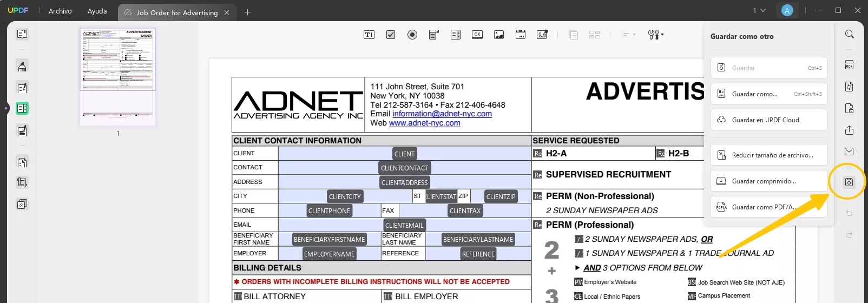Viewport: 868px width, 303px height.
Task: Select the Digital Signature field tool
Action: 542,35
